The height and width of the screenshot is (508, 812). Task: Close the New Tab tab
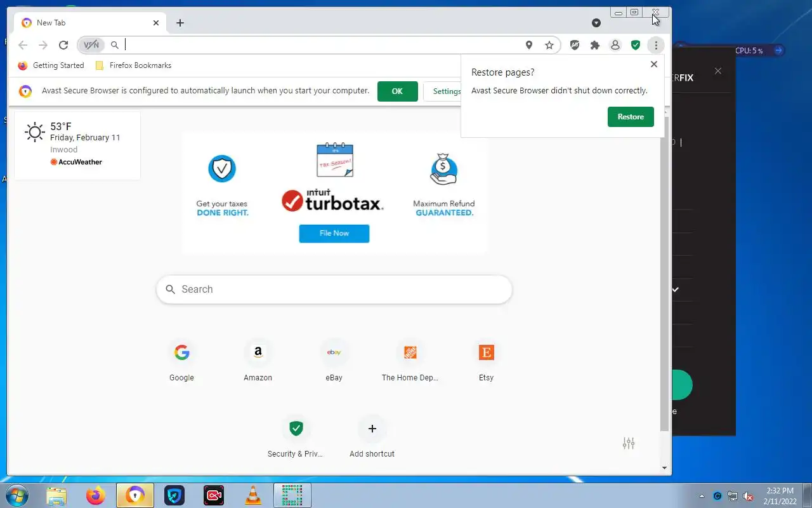(156, 23)
